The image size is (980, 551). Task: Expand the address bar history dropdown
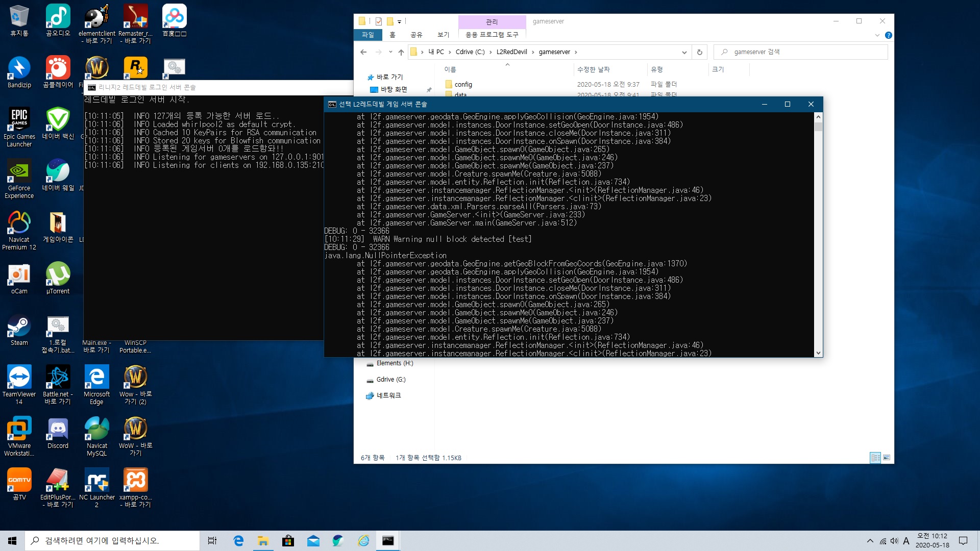pyautogui.click(x=684, y=52)
